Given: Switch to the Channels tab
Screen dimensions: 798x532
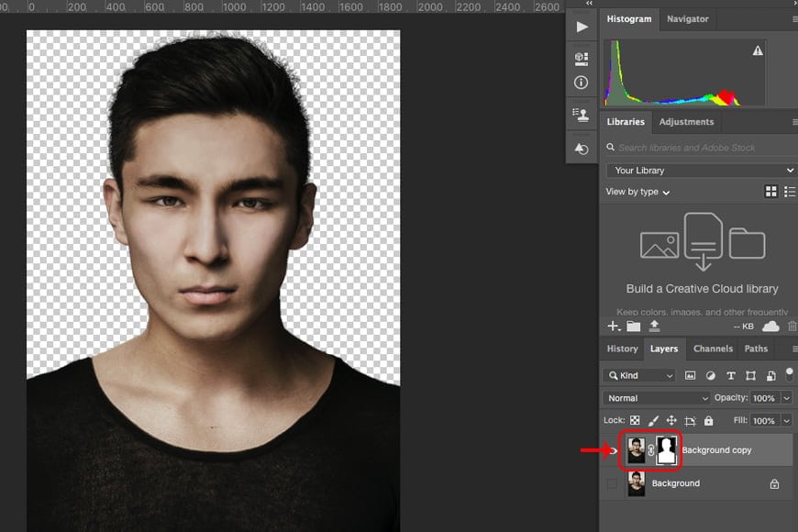Looking at the screenshot, I should [x=713, y=349].
